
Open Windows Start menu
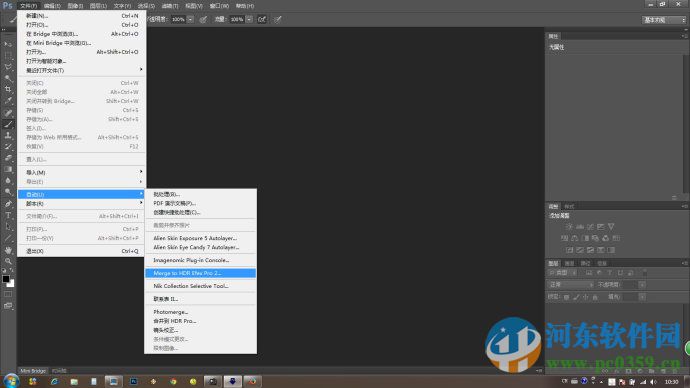pos(11,381)
